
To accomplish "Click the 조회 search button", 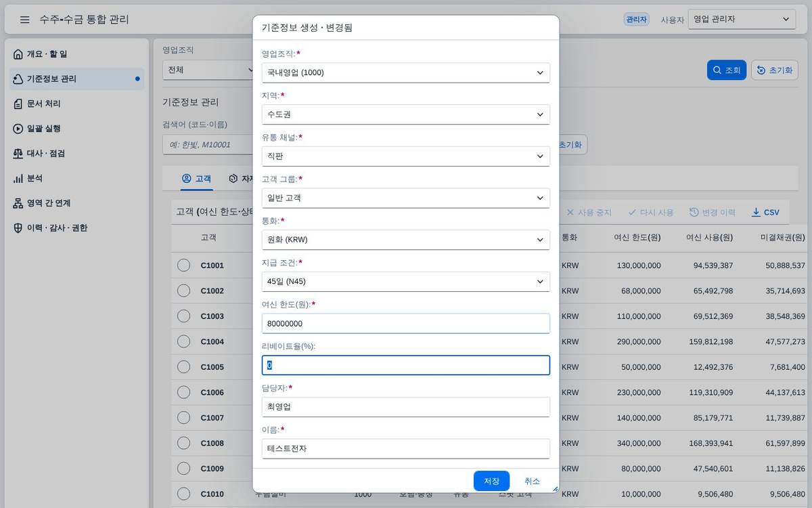I will pos(727,70).
